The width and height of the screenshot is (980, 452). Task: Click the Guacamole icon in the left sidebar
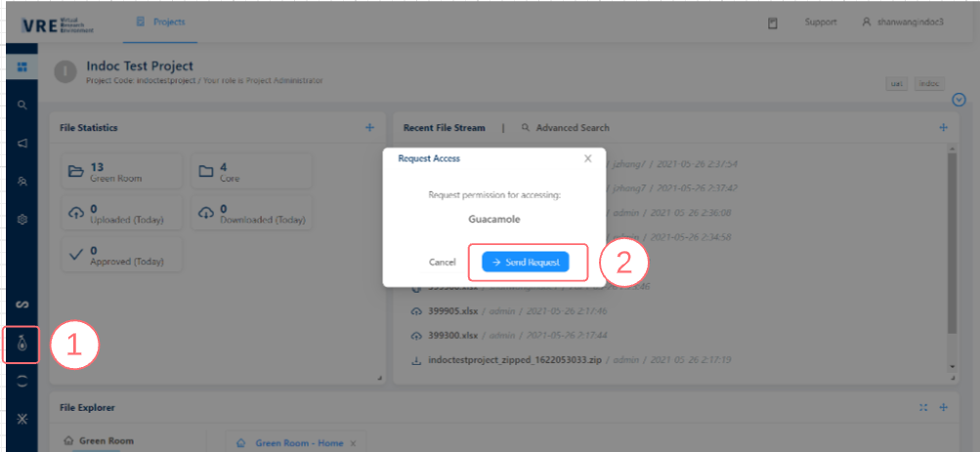click(21, 343)
